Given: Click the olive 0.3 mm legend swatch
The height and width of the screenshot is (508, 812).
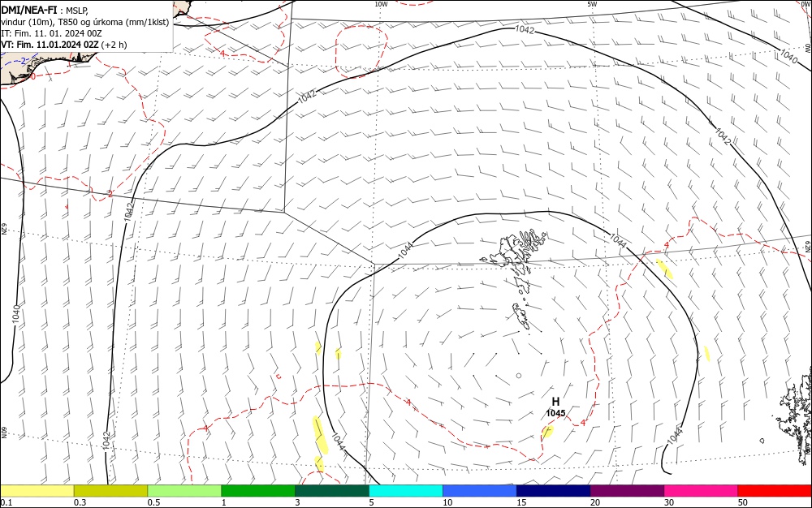Looking at the screenshot, I should [110, 491].
